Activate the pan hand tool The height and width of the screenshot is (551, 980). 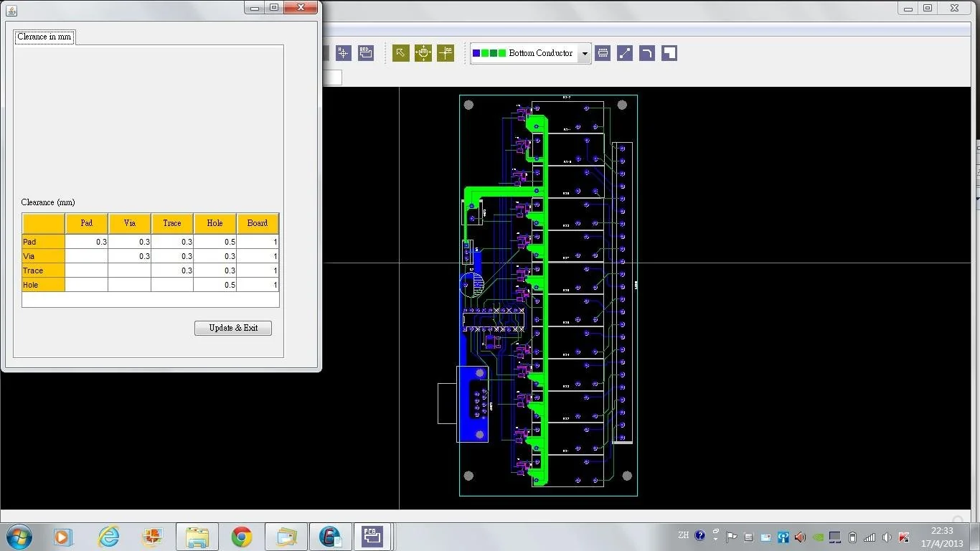423,52
